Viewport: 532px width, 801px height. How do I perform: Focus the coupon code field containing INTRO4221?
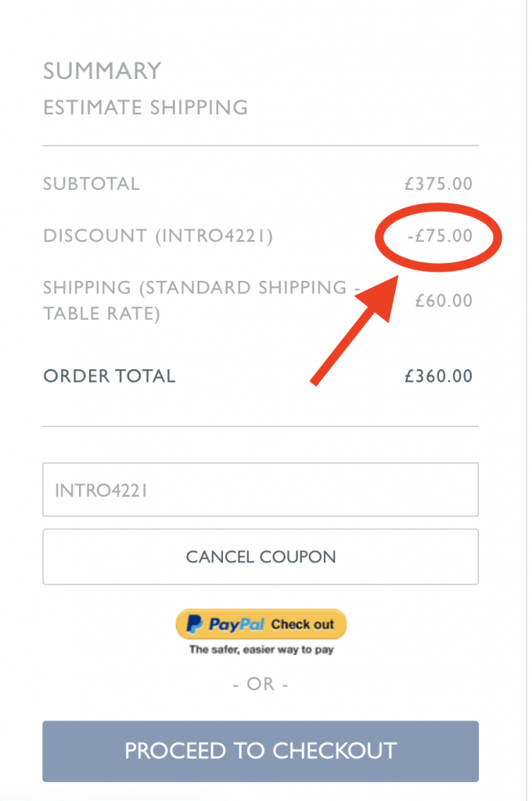(261, 490)
